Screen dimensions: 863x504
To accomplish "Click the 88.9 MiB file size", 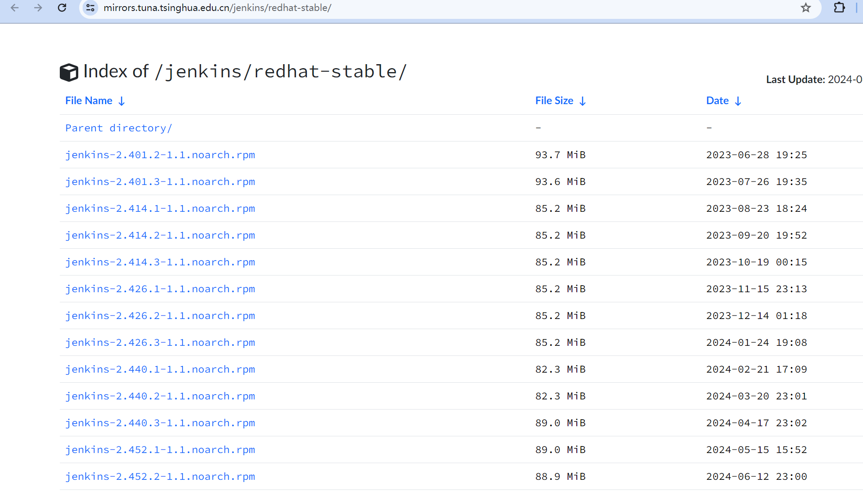I will pyautogui.click(x=561, y=476).
